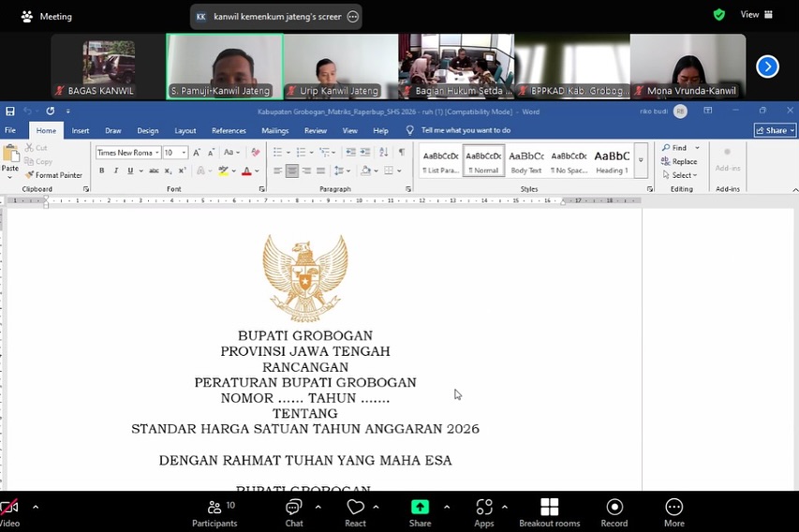
Task: Toggle Bold formatting in Word
Action: [102, 171]
